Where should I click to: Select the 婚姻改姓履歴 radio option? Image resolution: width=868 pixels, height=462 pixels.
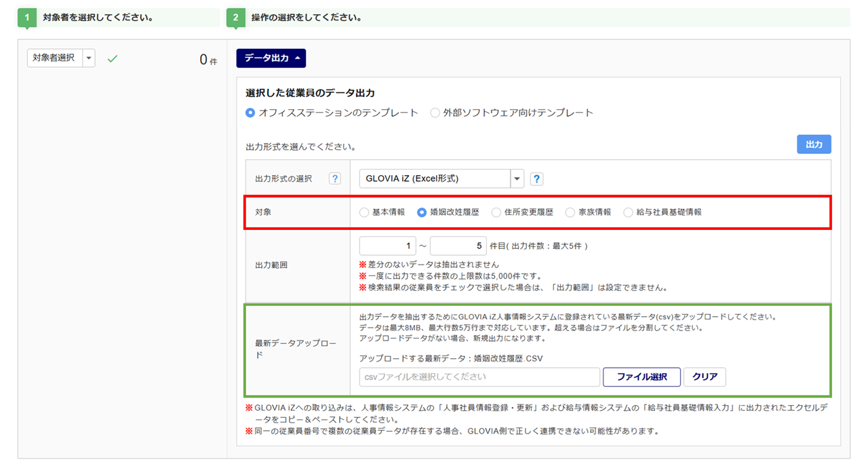pos(422,212)
